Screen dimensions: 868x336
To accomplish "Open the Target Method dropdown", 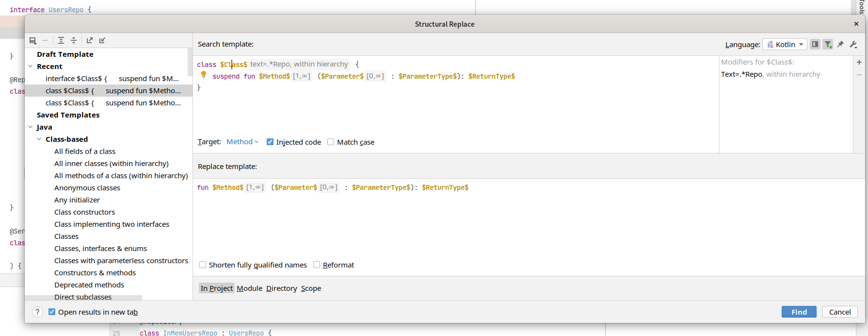I will (x=242, y=142).
